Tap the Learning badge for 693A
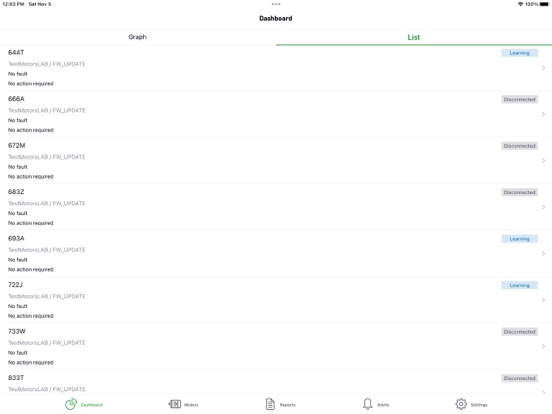Viewport: 552px width, 414px height. [x=520, y=239]
